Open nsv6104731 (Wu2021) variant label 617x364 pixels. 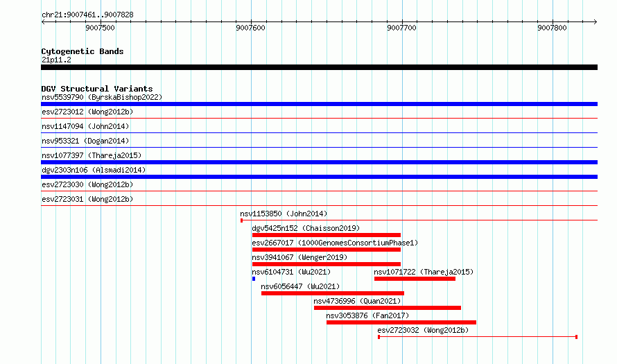291,272
